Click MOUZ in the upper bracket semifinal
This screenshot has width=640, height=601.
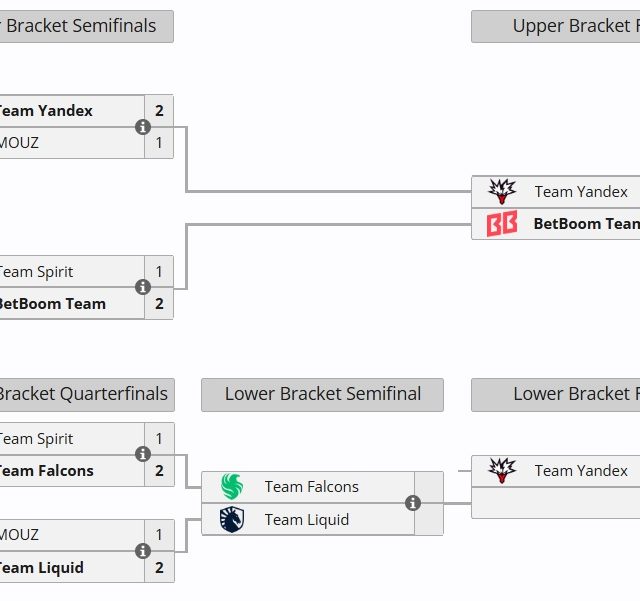click(20, 143)
